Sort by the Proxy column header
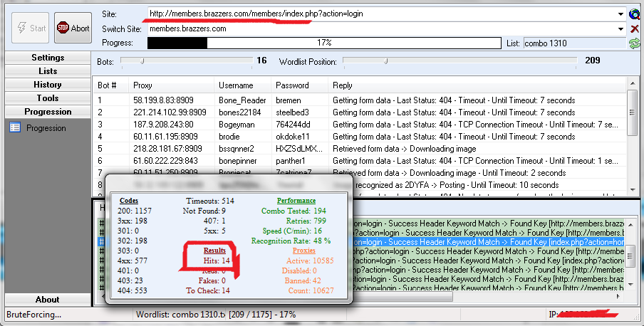644x326 pixels. point(142,85)
